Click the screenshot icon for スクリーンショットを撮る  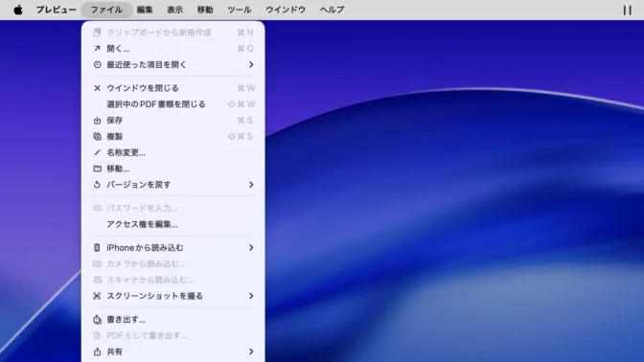point(97,296)
